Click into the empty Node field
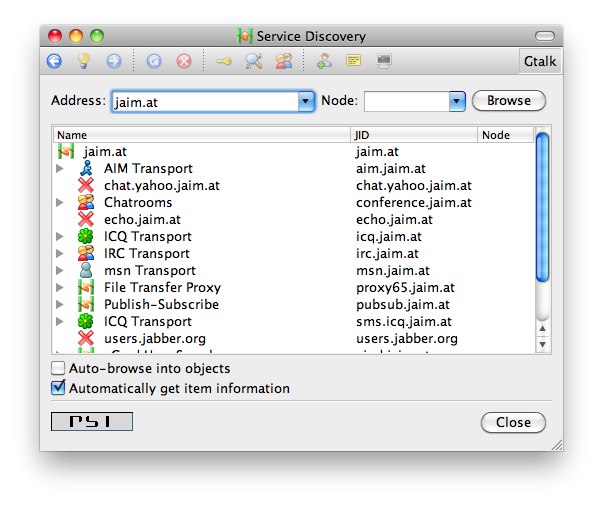The width and height of the screenshot is (603, 506). click(406, 102)
